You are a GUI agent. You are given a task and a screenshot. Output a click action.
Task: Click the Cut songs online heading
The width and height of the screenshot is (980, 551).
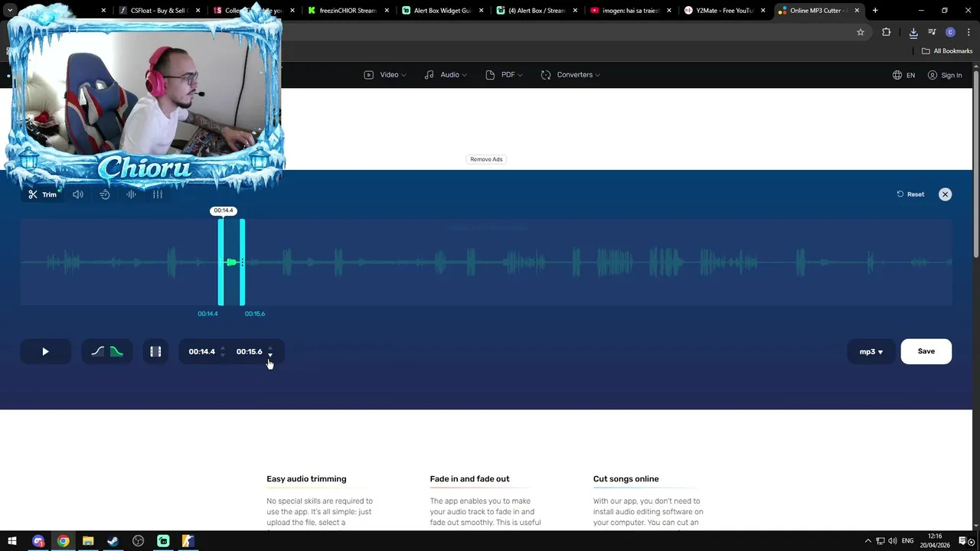click(x=626, y=479)
